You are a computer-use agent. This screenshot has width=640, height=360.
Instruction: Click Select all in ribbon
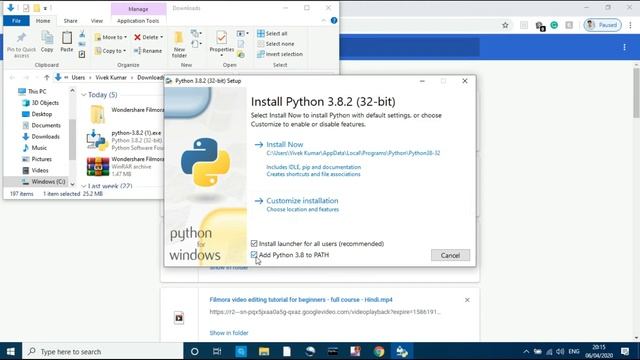point(272,33)
